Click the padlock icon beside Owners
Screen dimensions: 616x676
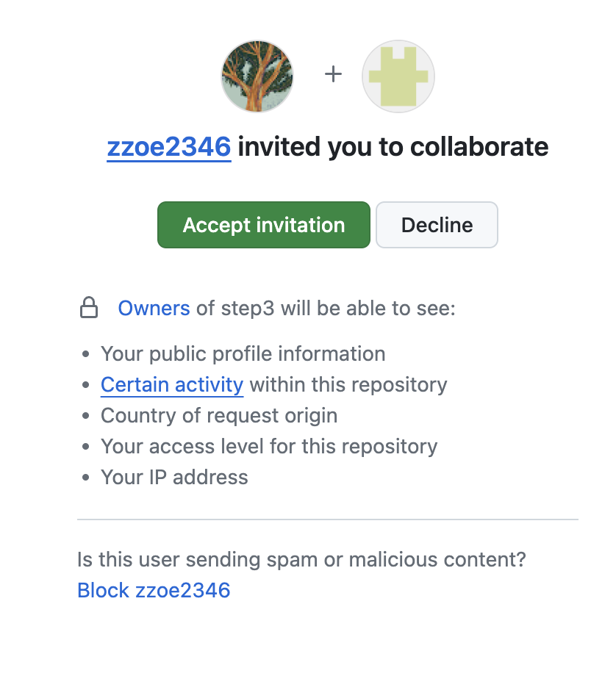tap(89, 308)
